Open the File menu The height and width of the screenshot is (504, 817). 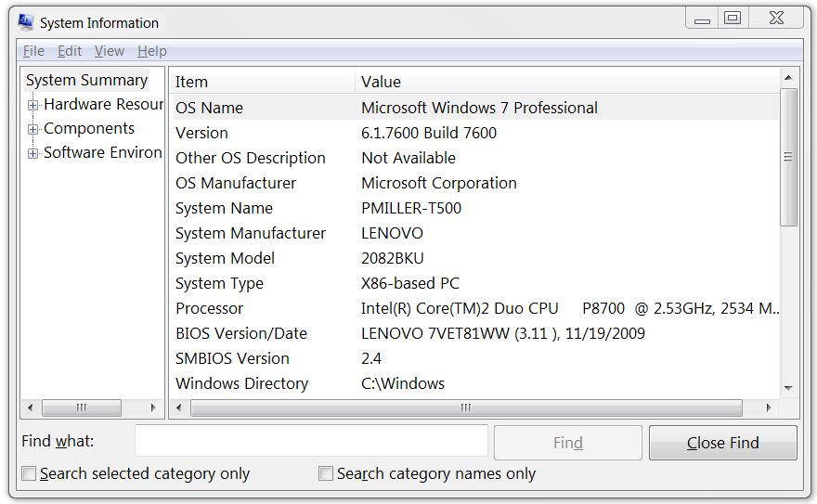[x=33, y=51]
